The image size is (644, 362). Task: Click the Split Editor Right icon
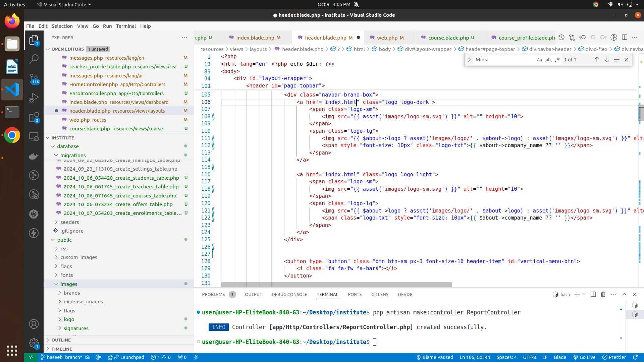[x=624, y=38]
